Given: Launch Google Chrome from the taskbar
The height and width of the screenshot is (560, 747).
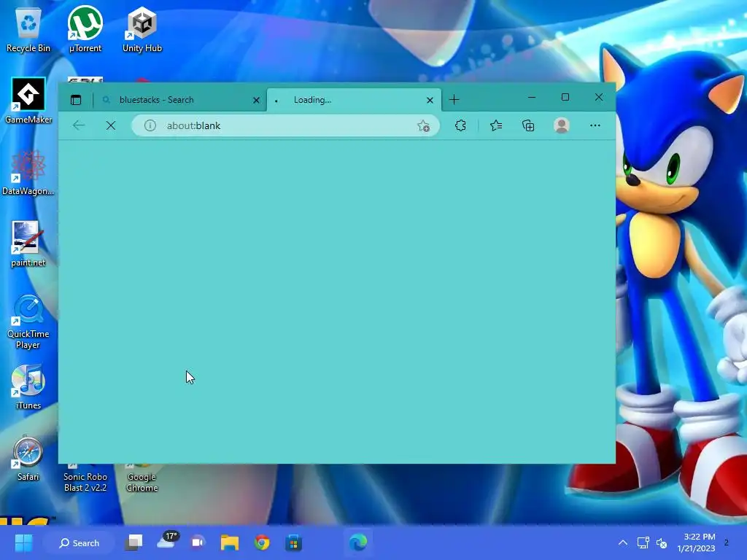Looking at the screenshot, I should pyautogui.click(x=262, y=542).
